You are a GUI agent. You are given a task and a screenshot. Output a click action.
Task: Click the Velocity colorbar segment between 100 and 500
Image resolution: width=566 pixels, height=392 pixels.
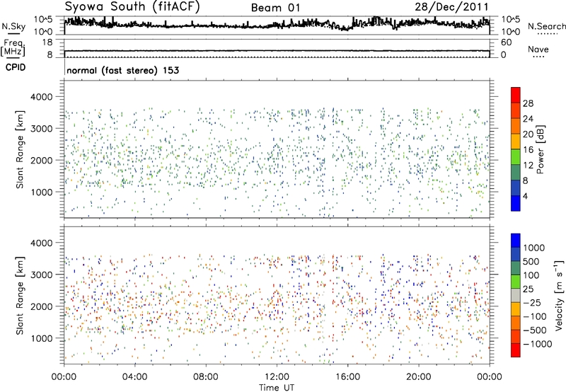click(x=516, y=268)
